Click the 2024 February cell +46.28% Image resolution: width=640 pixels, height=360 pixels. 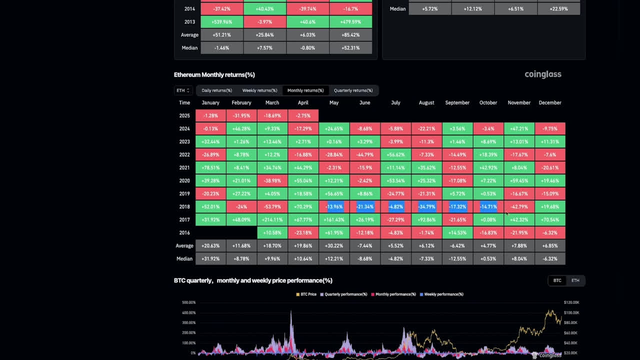241,129
